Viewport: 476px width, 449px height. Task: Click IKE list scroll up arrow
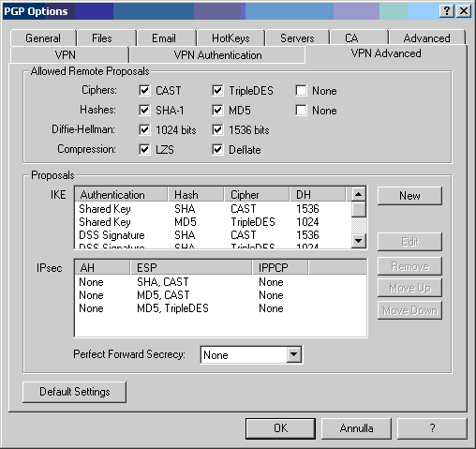(x=359, y=194)
